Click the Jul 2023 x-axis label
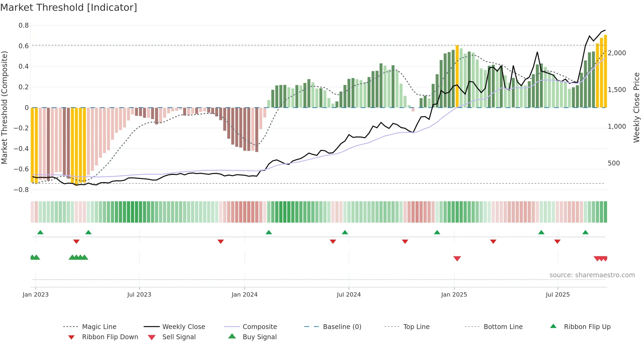644x362 pixels. [139, 295]
